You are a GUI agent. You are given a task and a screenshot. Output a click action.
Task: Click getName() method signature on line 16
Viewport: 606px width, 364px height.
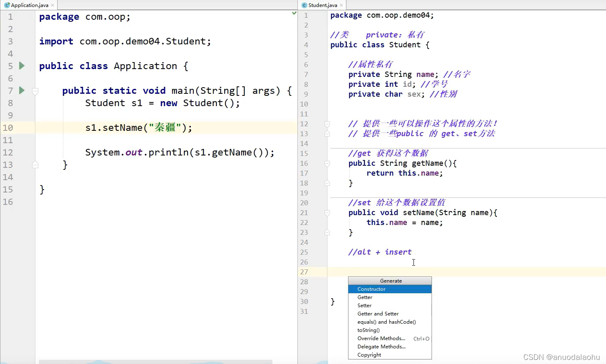pos(402,163)
